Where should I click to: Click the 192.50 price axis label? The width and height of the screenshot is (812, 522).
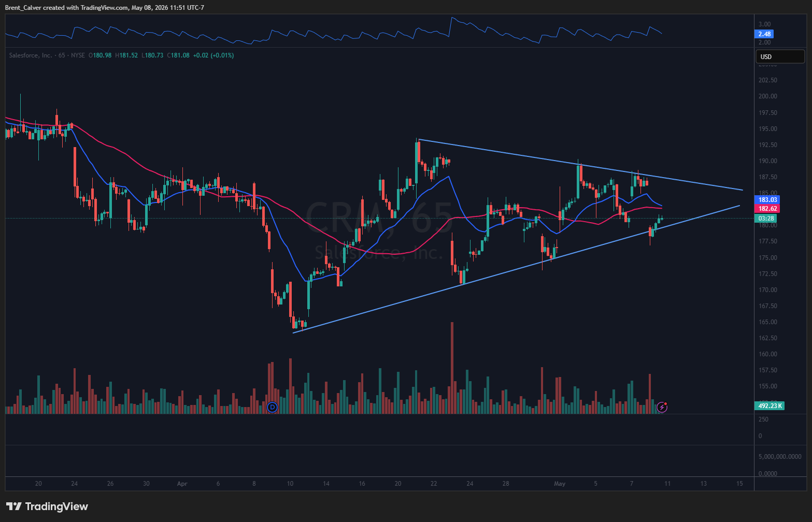768,145
